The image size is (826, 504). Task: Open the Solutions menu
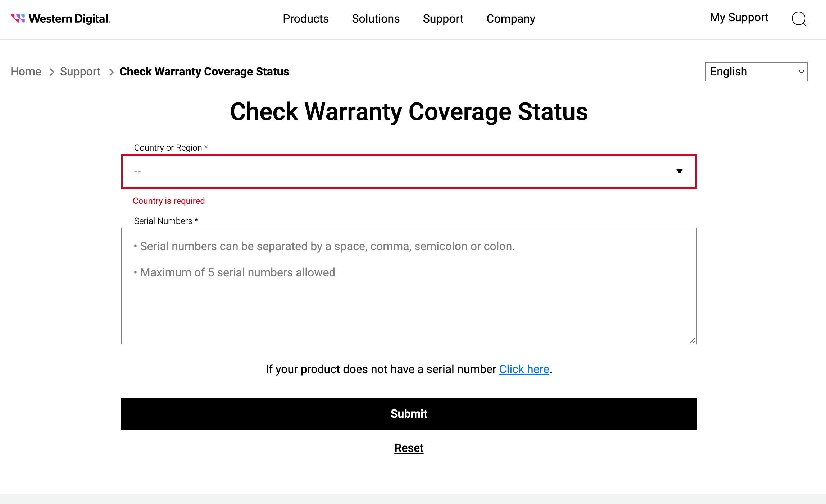coord(376,19)
